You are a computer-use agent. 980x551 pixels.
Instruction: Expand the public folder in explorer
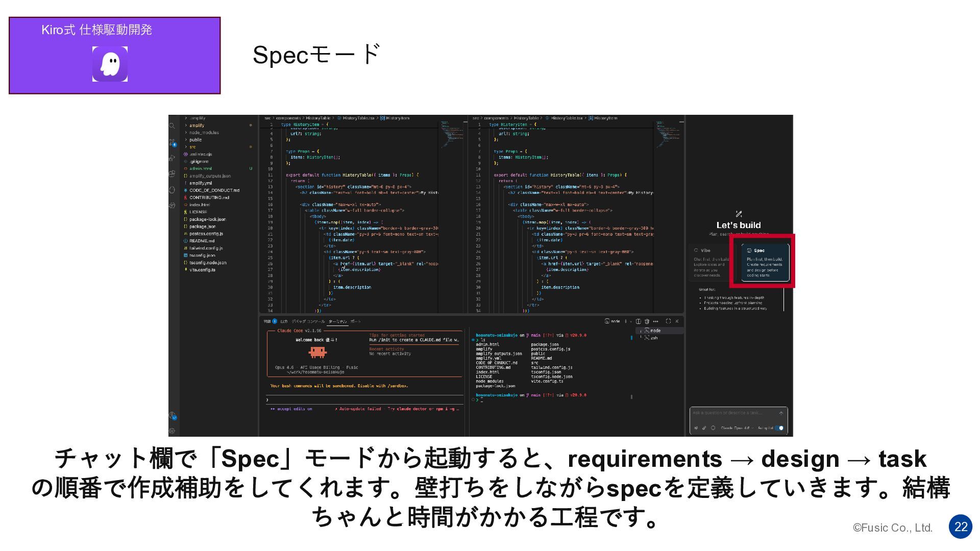click(x=195, y=140)
